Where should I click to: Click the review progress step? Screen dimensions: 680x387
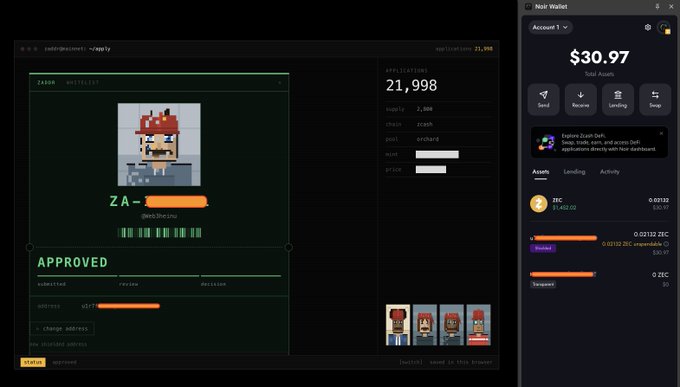tap(128, 284)
